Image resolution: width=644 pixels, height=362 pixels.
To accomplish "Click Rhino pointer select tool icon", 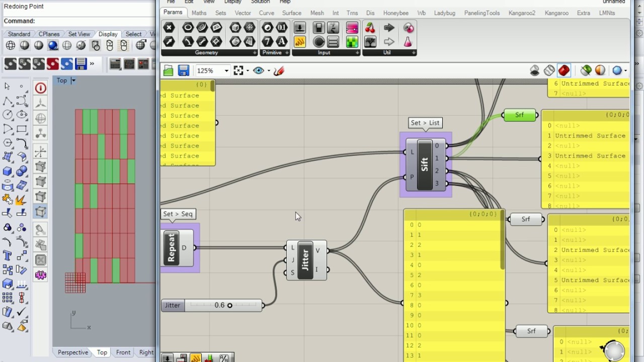I will (x=8, y=87).
